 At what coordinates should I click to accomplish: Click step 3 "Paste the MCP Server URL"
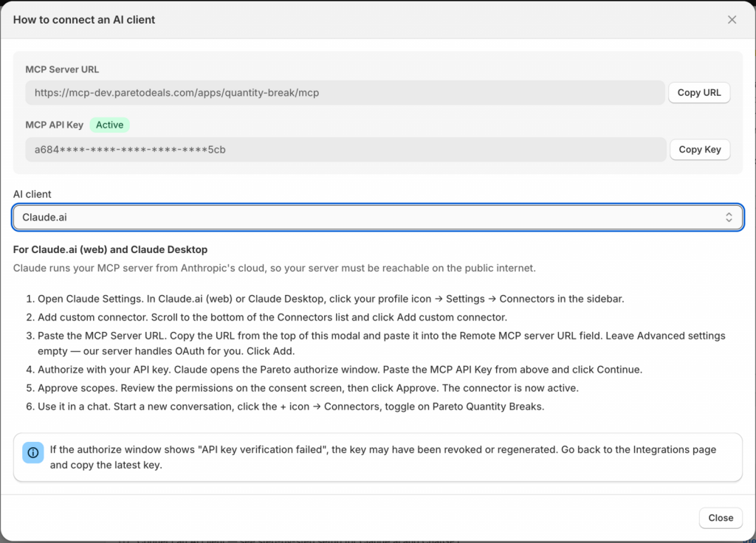382,343
